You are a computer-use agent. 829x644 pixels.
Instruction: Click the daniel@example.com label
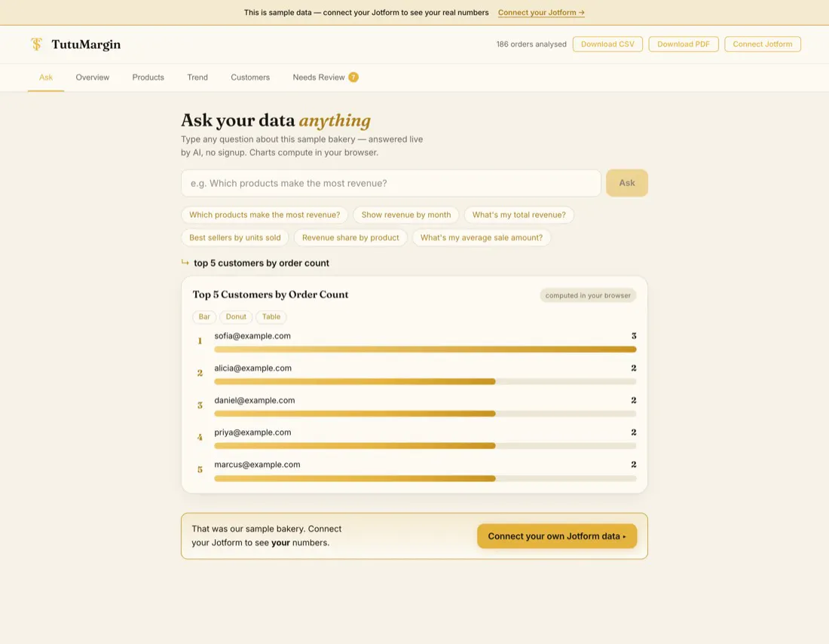click(254, 401)
